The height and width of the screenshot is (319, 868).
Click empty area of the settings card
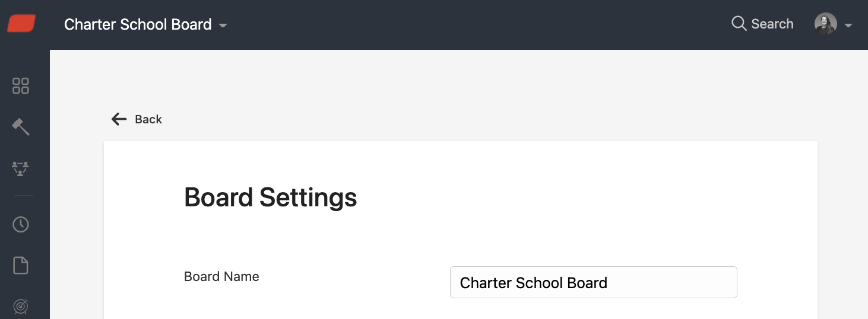(x=594, y=202)
